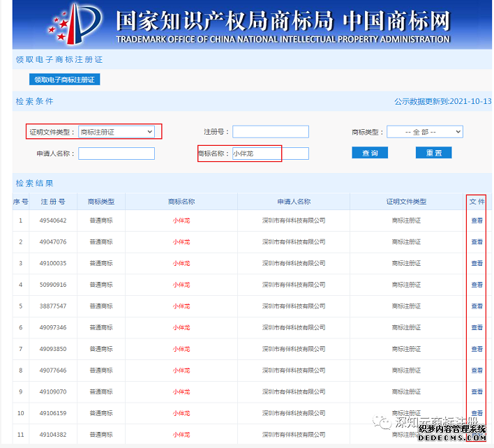The image size is (494, 448).
Task: Click the 查询 search button
Action: coord(370,153)
